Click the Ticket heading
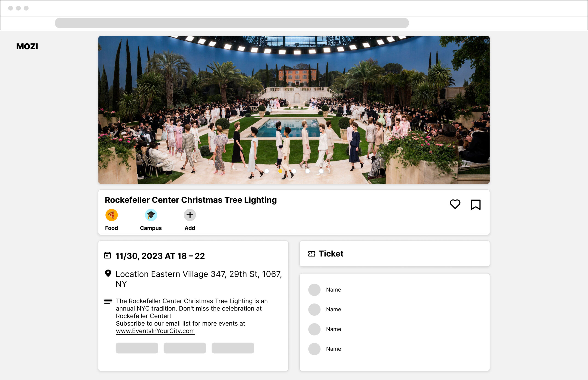 331,254
